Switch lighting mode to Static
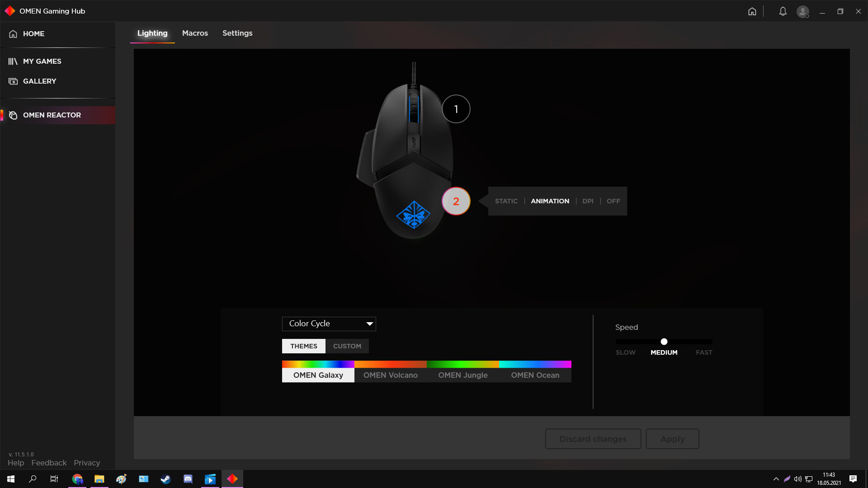 tap(506, 201)
